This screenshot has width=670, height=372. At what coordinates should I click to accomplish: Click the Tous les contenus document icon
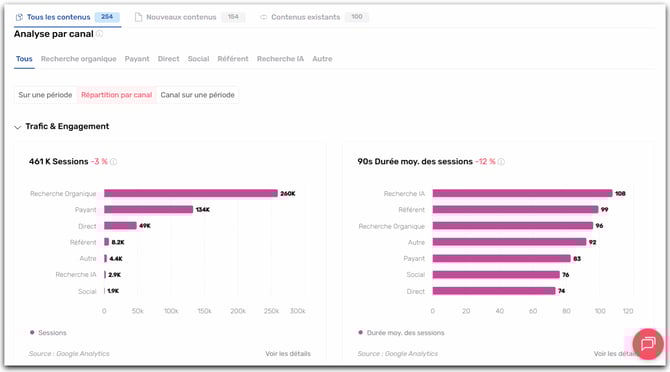pos(19,17)
